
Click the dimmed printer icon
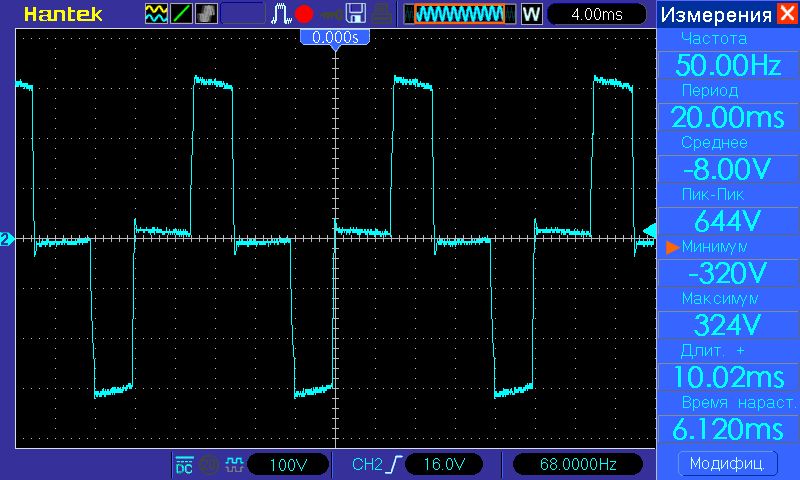pyautogui.click(x=382, y=14)
